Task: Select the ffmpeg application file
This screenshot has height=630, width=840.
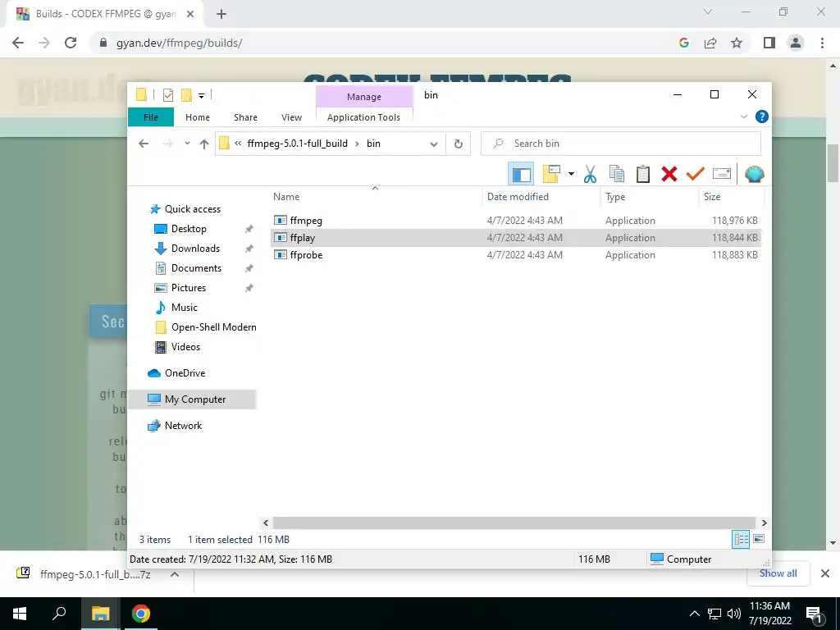Action: (x=515, y=221)
